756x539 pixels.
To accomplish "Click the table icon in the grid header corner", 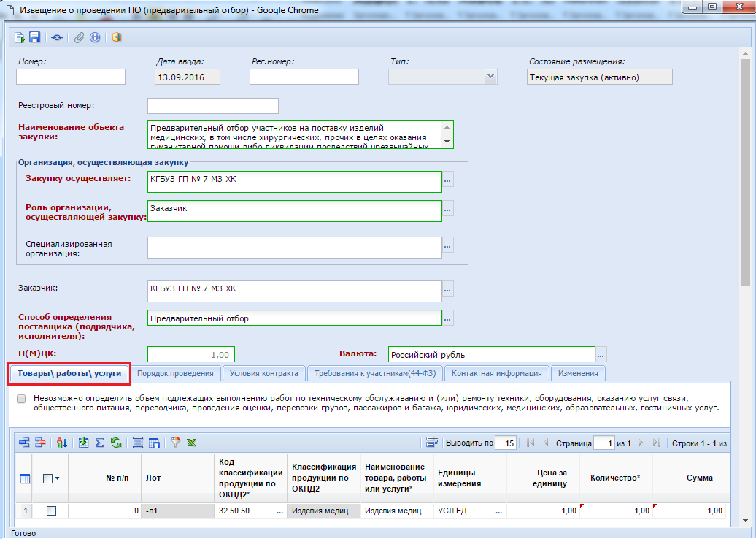I will point(25,478).
